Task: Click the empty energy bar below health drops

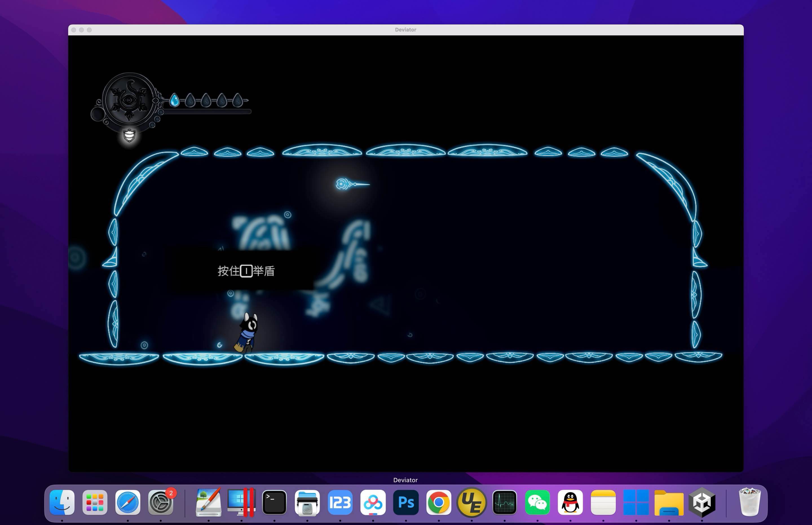Action: click(x=207, y=111)
